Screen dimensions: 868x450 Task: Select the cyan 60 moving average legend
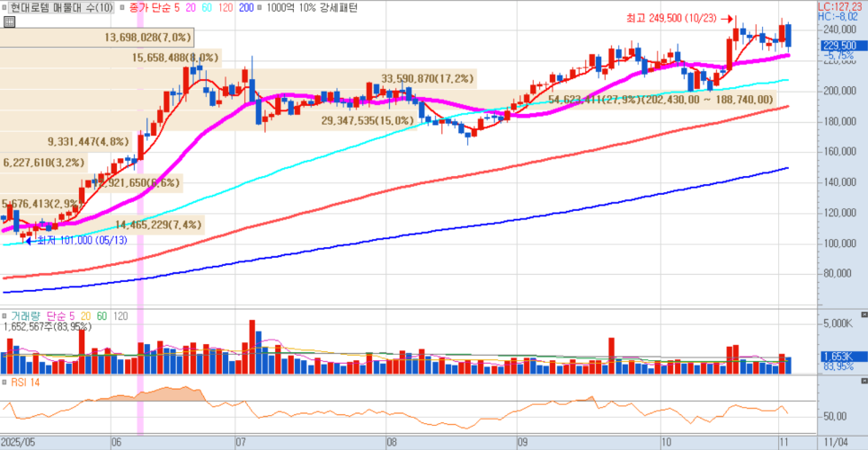pos(207,8)
